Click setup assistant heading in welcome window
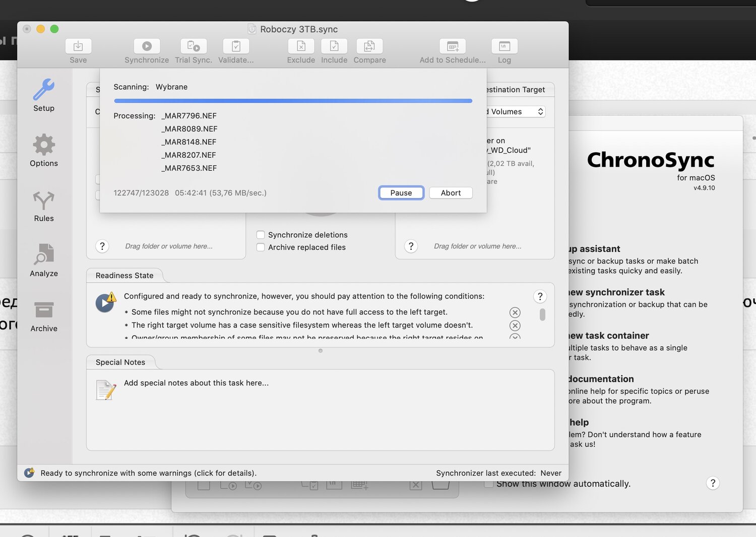The height and width of the screenshot is (537, 756). [x=594, y=249]
